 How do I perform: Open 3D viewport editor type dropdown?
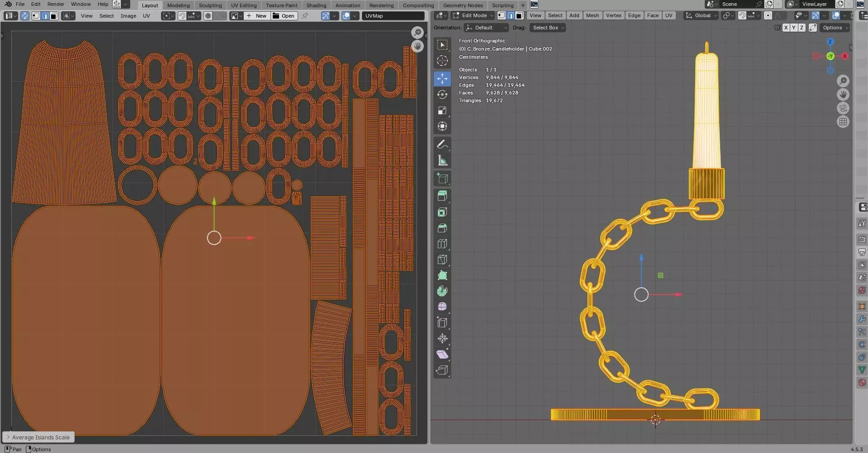coord(440,15)
